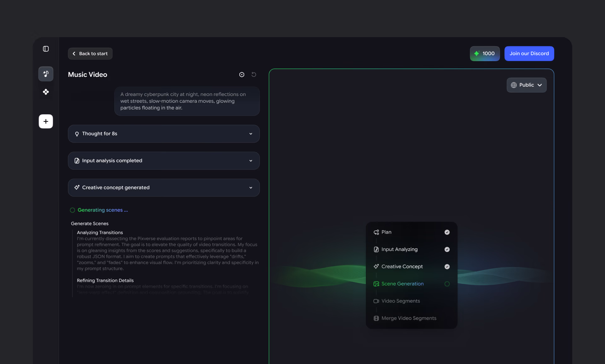The image size is (605, 364).
Task: Open the four-diamond apps icon in sidebar
Action: pyautogui.click(x=46, y=92)
